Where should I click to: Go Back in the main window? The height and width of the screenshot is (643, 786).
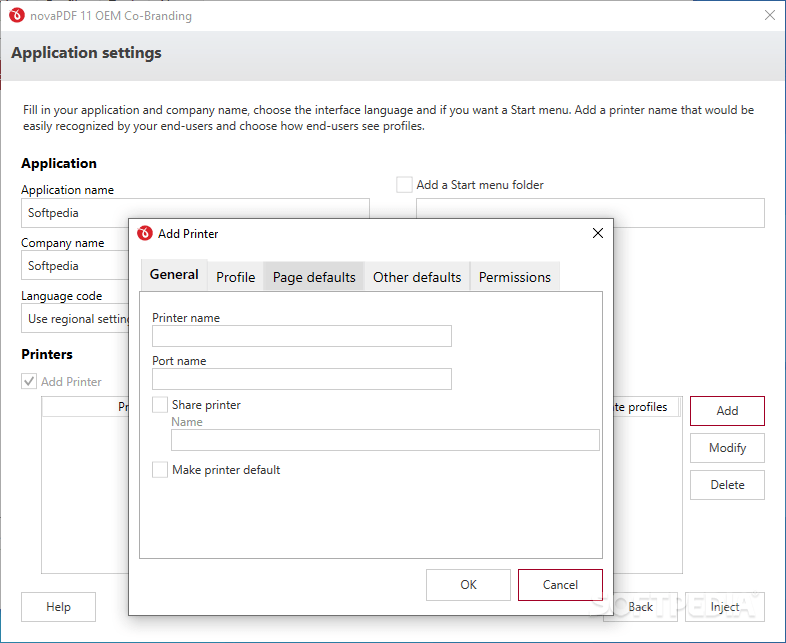(641, 607)
